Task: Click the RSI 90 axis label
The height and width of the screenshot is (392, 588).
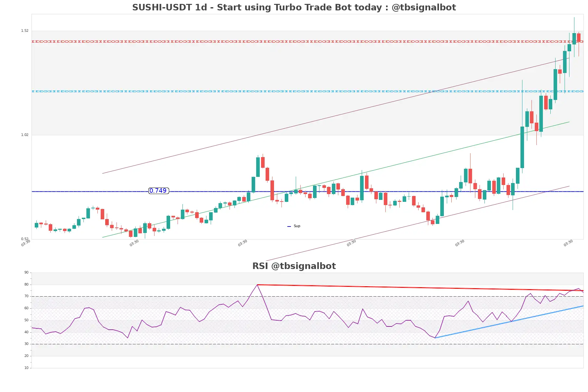Action: (x=26, y=273)
